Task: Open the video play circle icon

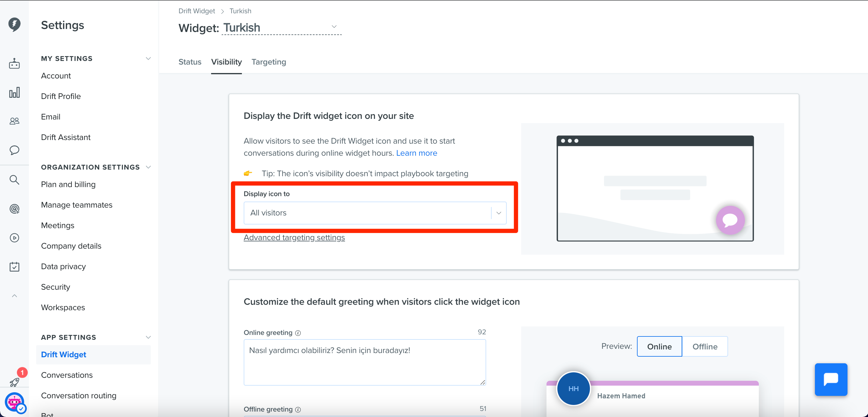Action: (x=14, y=238)
